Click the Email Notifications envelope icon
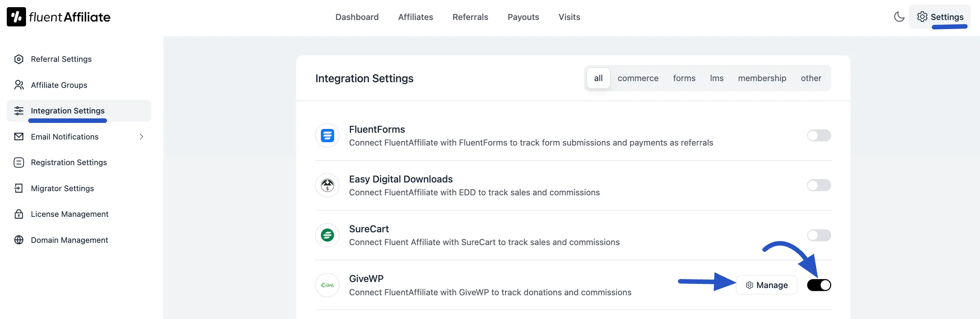The width and height of the screenshot is (980, 319). point(18,136)
